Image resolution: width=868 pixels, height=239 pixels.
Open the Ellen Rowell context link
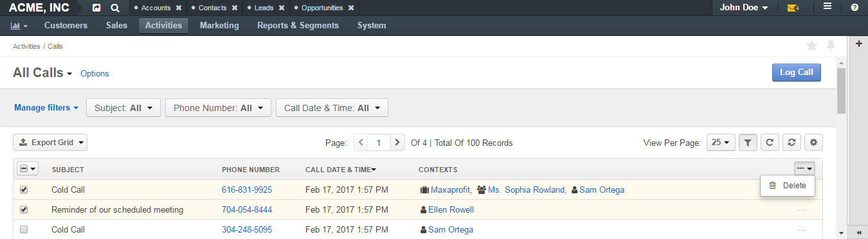(451, 209)
